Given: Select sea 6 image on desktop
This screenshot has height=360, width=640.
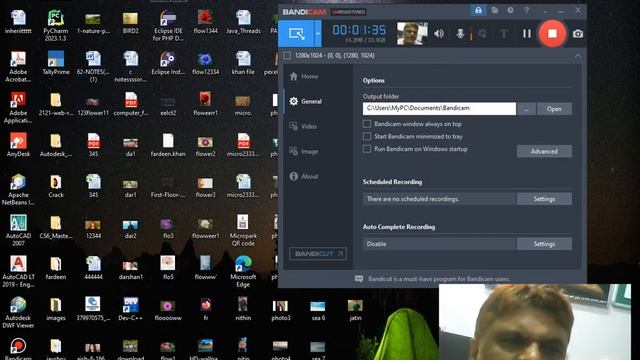Looking at the screenshot, I should 318,309.
